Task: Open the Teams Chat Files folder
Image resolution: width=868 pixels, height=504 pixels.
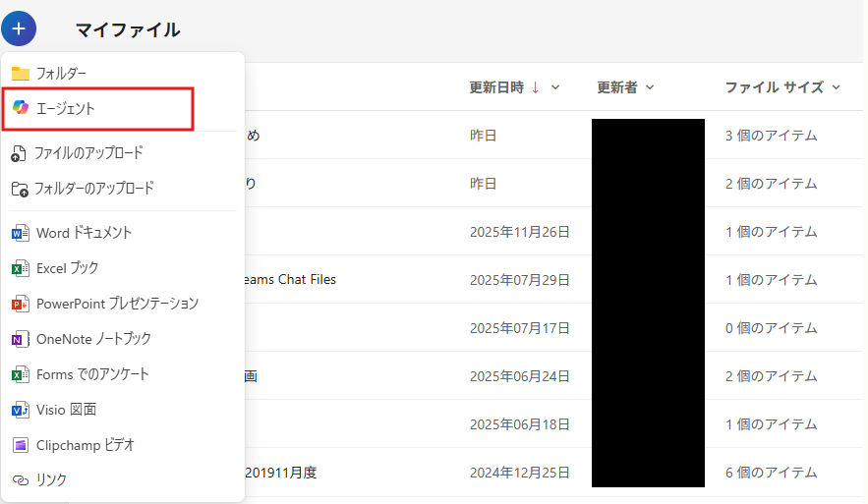Action: (x=291, y=279)
